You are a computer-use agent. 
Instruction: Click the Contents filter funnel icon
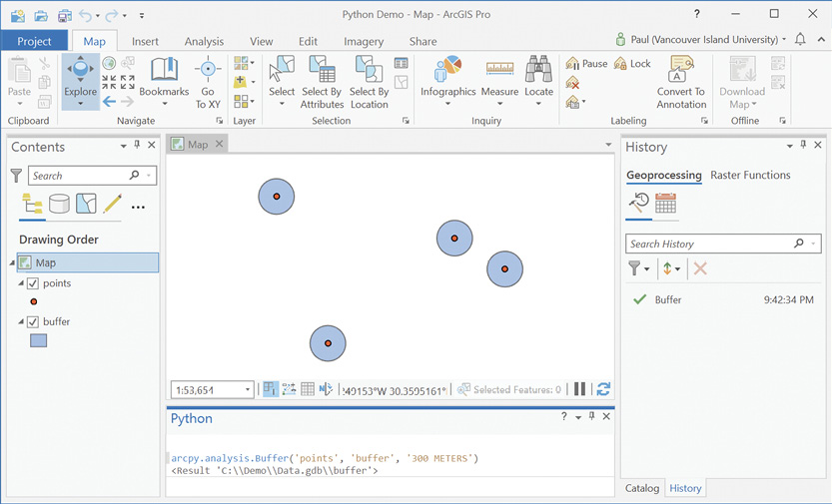point(16,176)
